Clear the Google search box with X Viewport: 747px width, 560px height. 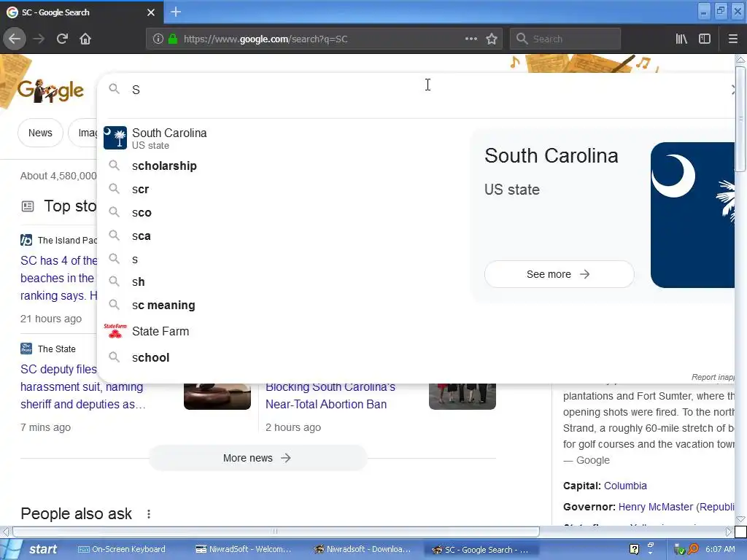pyautogui.click(x=734, y=90)
